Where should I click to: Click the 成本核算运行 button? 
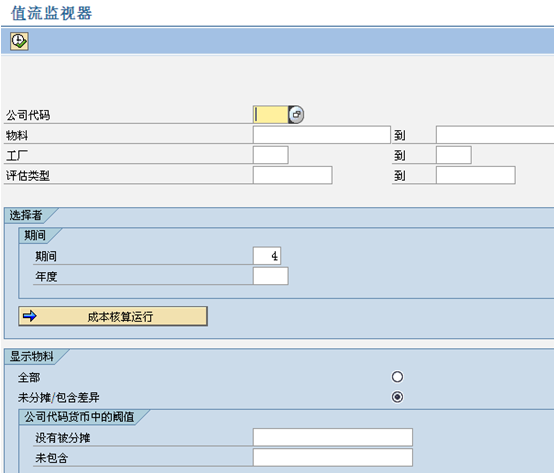(113, 316)
